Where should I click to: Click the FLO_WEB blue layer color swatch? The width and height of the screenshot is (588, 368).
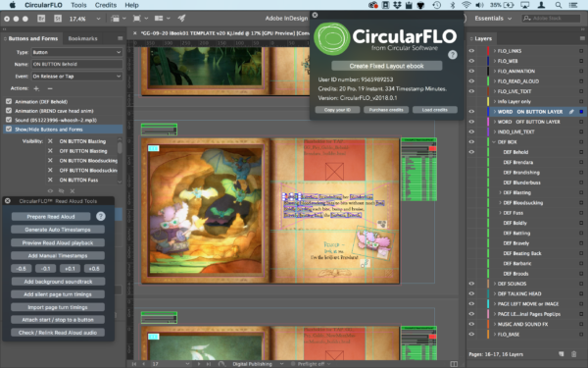coord(488,61)
